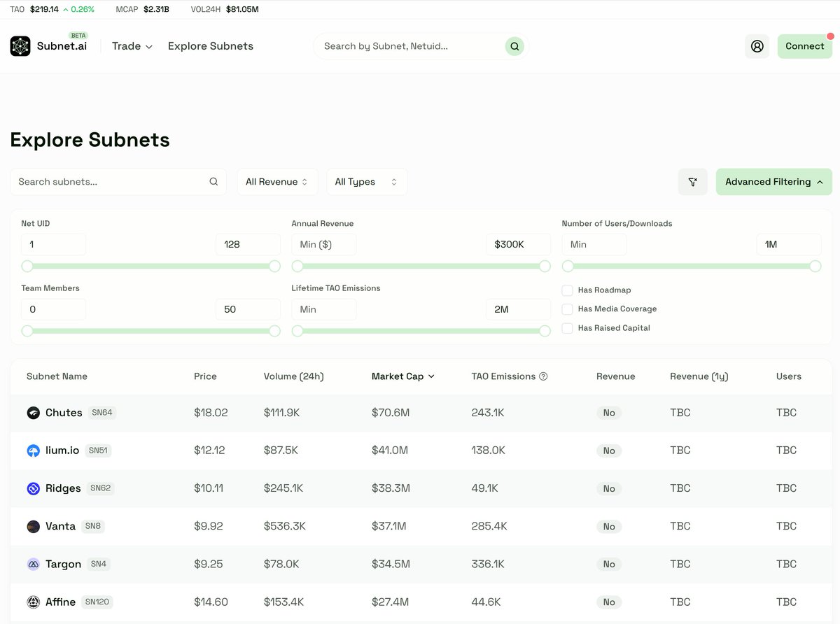Click Number of Users slider right handle
Screen dimensions: 840x624
815,266
